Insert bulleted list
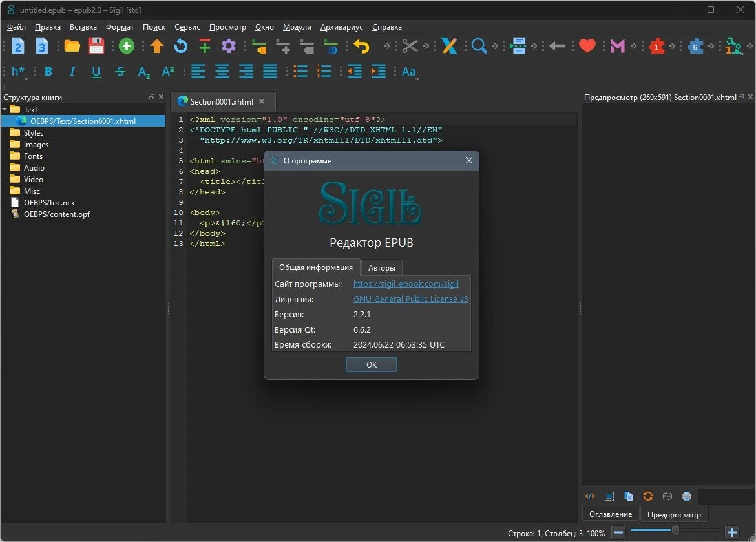The width and height of the screenshot is (756, 542). tap(300, 72)
